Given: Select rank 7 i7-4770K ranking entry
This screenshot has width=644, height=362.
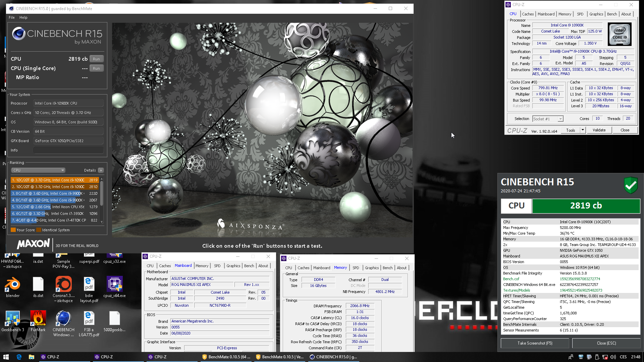Looking at the screenshot, I should [x=55, y=220].
